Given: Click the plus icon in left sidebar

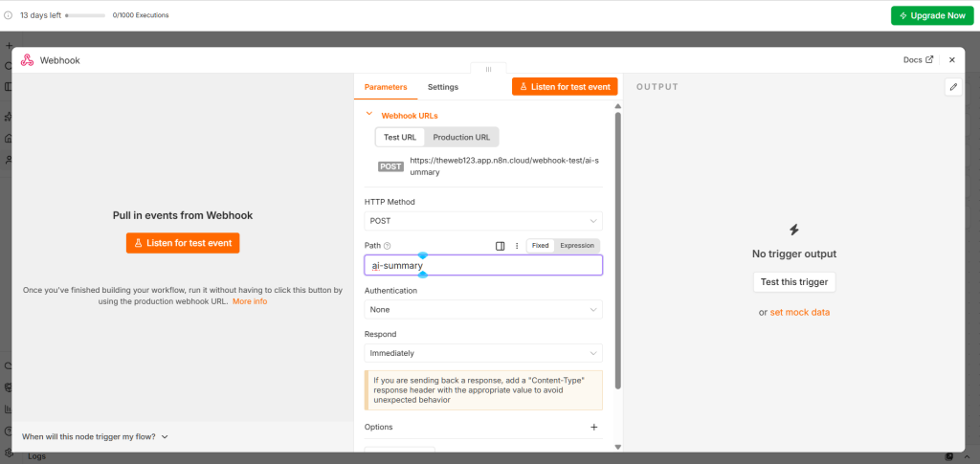Looking at the screenshot, I should click(8, 46).
